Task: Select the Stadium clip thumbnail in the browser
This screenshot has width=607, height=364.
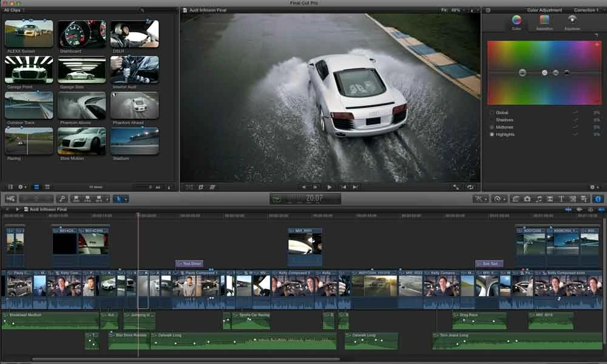Action: (135, 141)
